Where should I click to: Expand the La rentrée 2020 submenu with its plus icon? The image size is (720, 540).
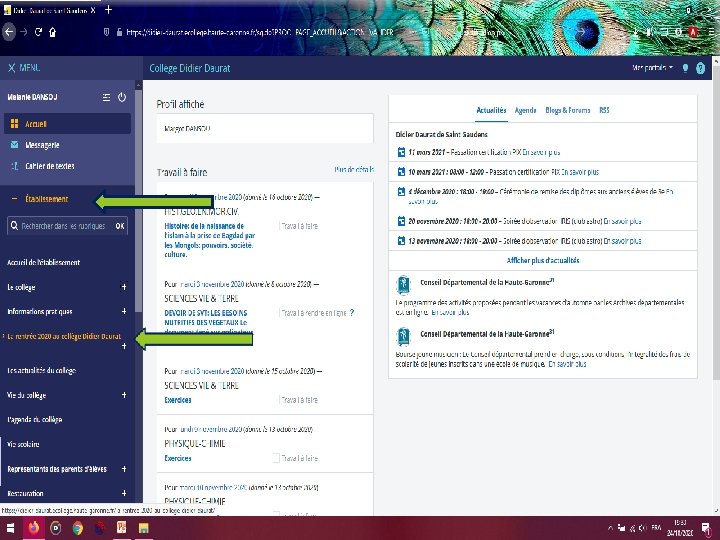click(x=124, y=346)
